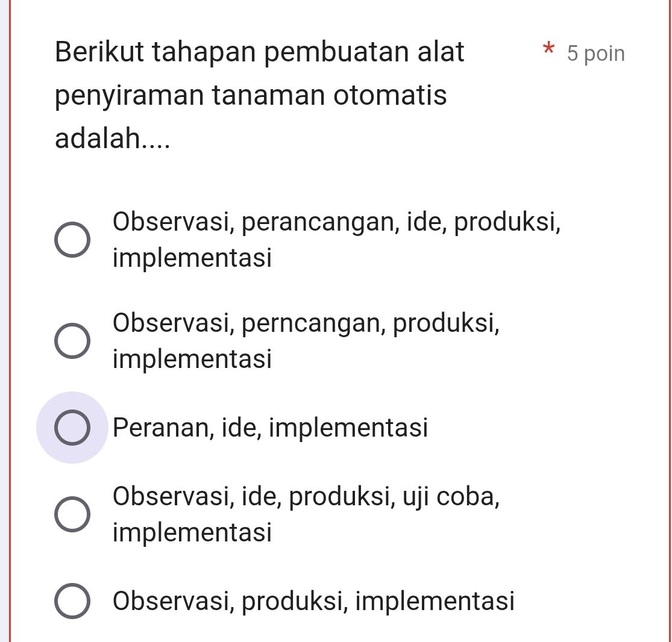Select the radio button for 'Peranan, ide, implementasi'
This screenshot has width=672, height=642.
click(74, 427)
